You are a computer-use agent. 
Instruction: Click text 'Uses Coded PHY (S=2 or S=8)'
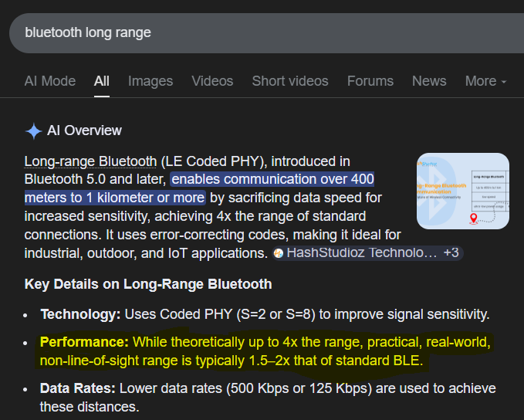point(220,314)
